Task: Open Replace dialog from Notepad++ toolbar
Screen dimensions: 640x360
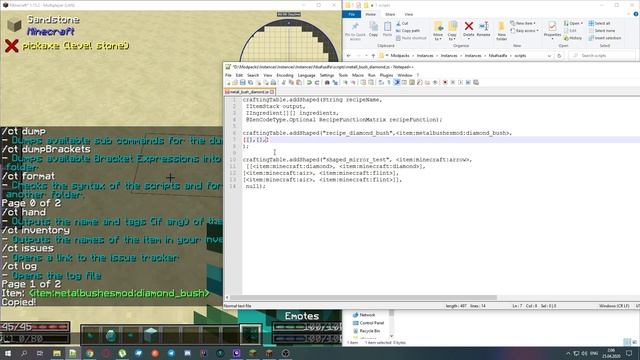Action: [x=335, y=82]
